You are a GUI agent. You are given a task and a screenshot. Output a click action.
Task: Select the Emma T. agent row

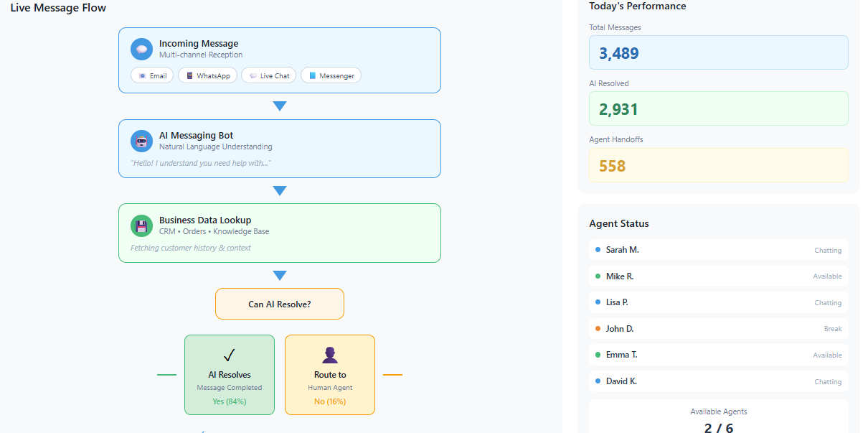pos(718,355)
